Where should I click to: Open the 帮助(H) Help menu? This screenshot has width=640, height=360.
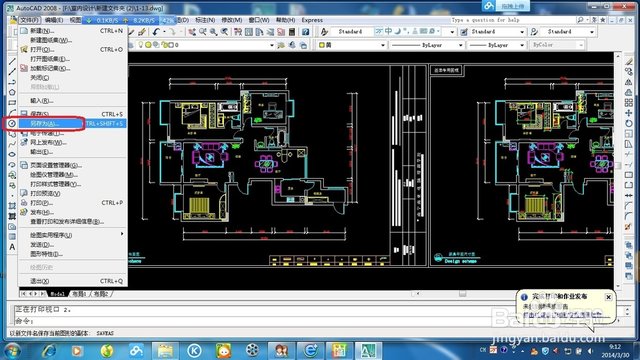[x=285, y=20]
